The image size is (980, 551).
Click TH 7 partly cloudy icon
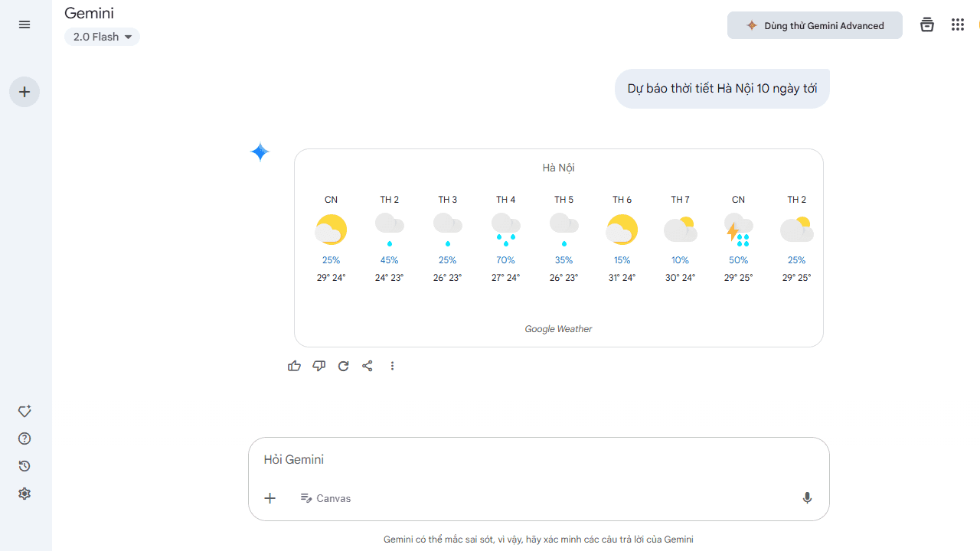point(681,230)
